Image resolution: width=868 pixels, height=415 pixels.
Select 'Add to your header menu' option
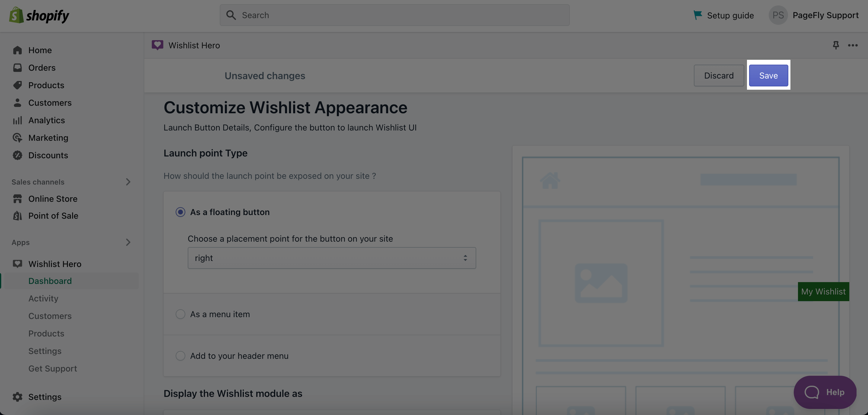tap(180, 356)
